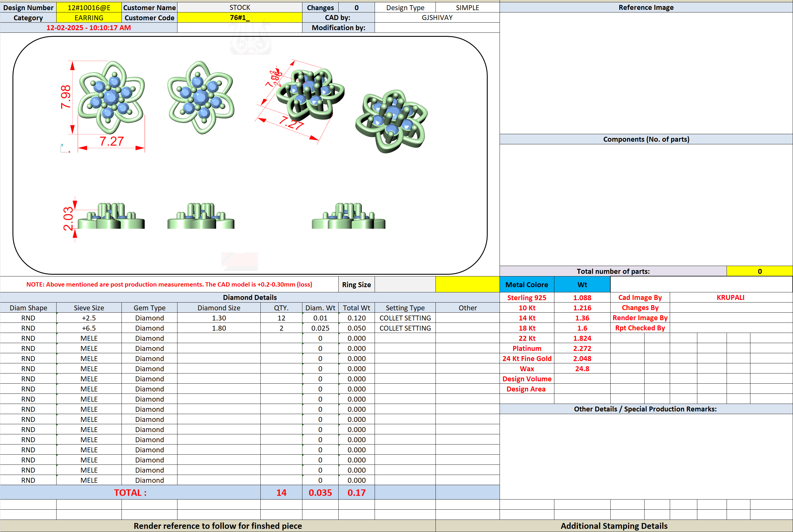The height and width of the screenshot is (532, 793).
Task: Click top-view earring render with 7.98 dimension
Action: point(111,98)
